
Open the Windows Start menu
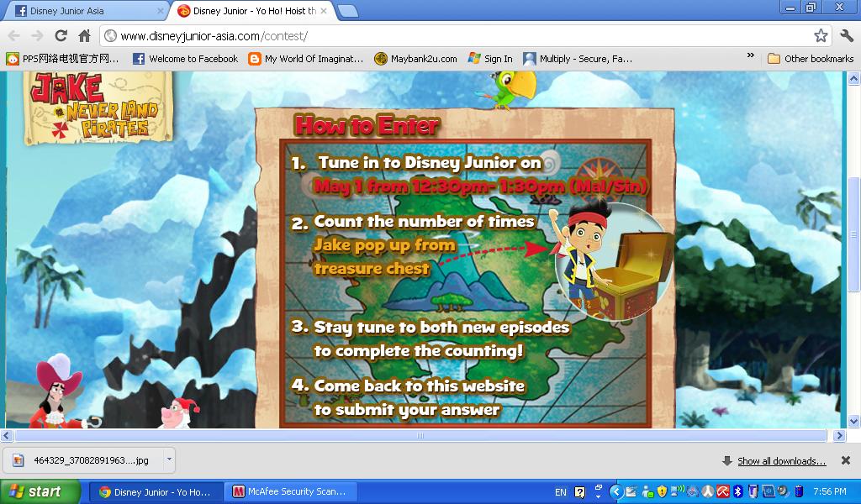tap(40, 492)
